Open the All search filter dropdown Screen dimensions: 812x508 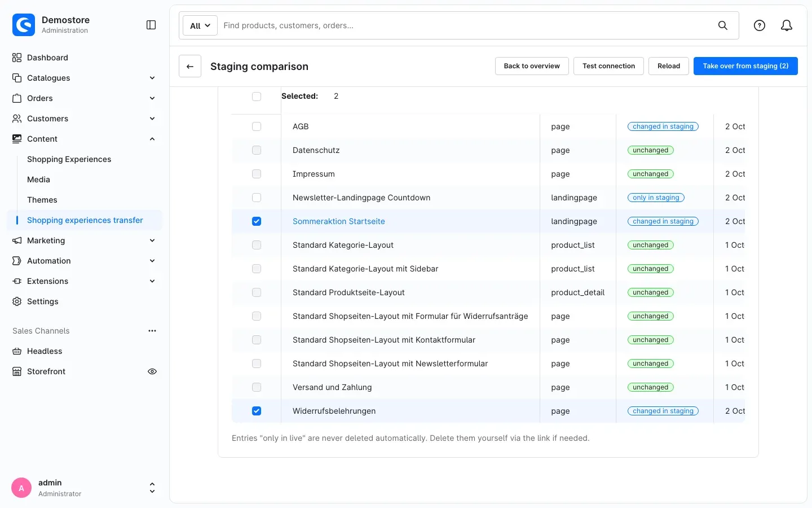tap(200, 25)
